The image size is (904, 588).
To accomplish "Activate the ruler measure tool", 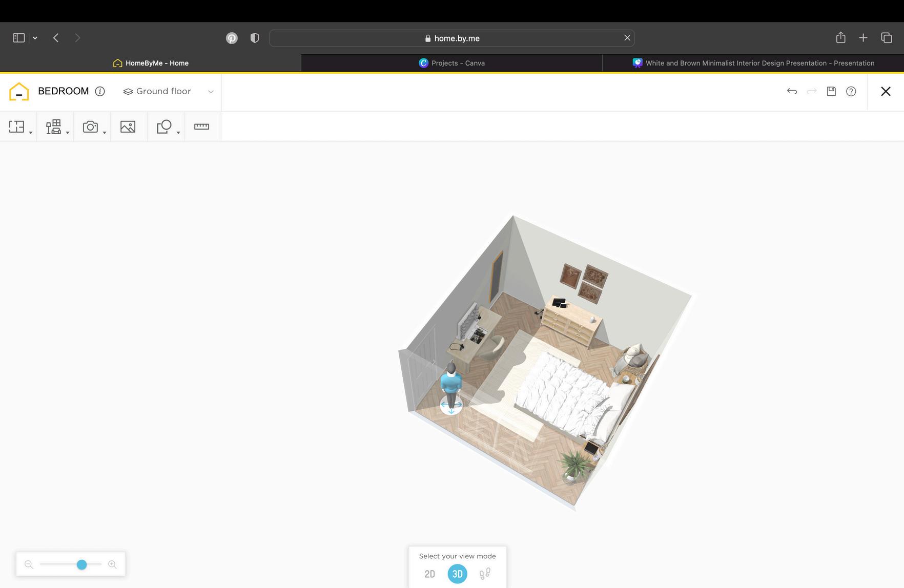I will 201,127.
